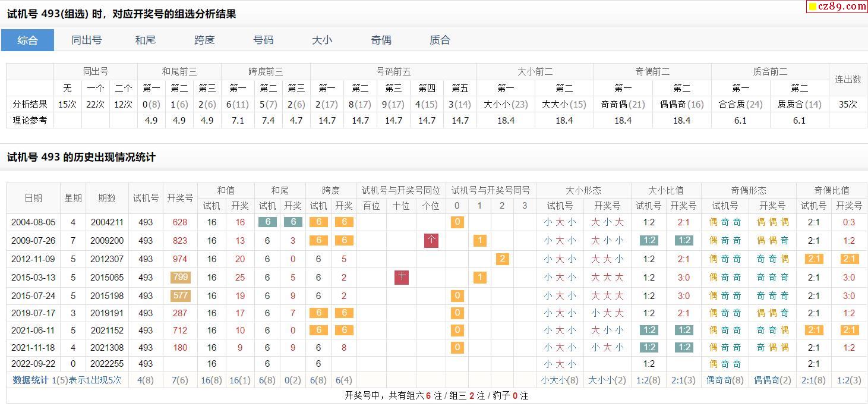The image size is (868, 406).
Task: Switch to the 号码 tab
Action: [263, 40]
